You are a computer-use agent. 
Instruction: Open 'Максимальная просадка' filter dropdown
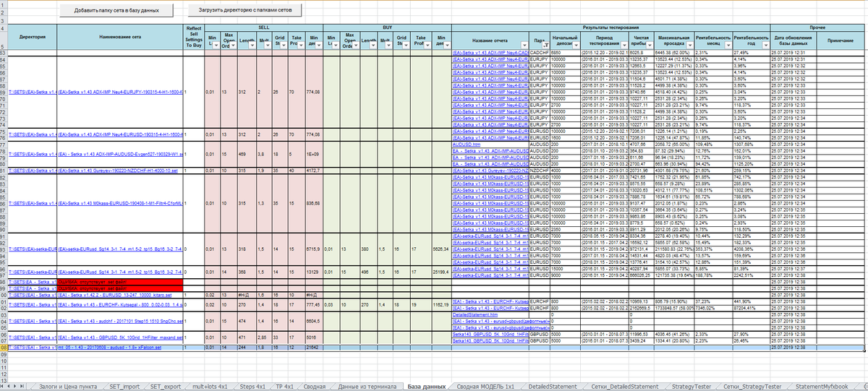pos(689,45)
